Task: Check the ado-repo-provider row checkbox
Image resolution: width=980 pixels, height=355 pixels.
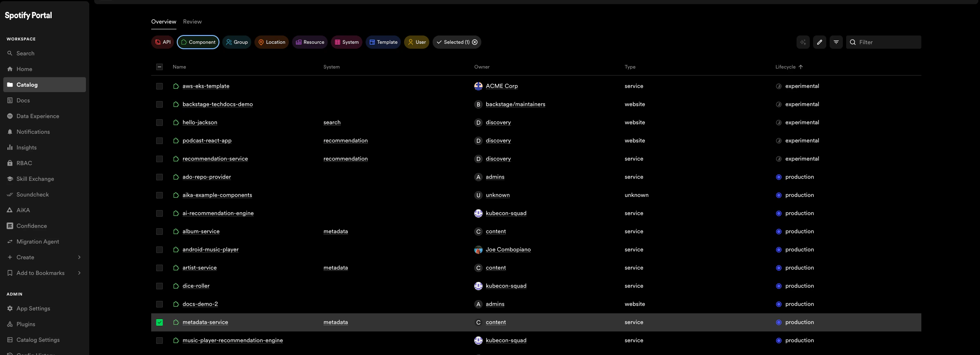Action: [159, 177]
